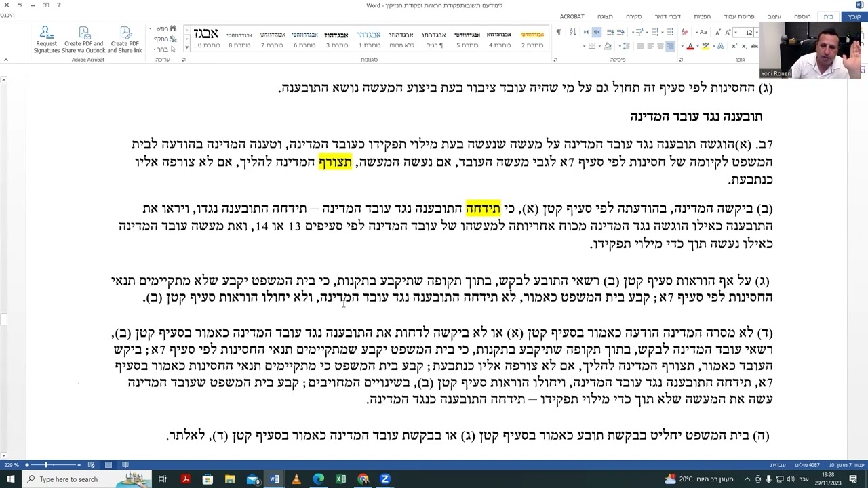Open the Paragraph dialog launcher

555,60
